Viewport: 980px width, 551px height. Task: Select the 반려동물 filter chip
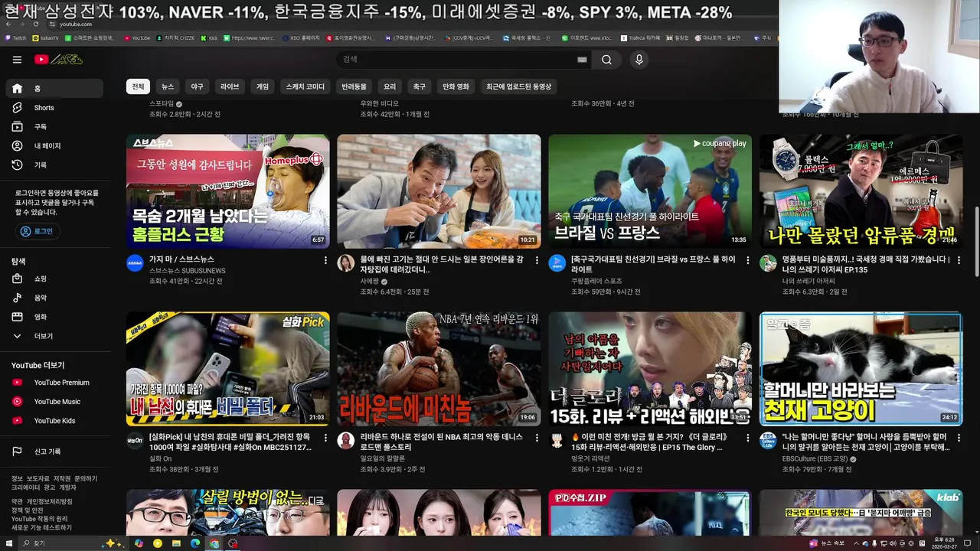point(354,86)
